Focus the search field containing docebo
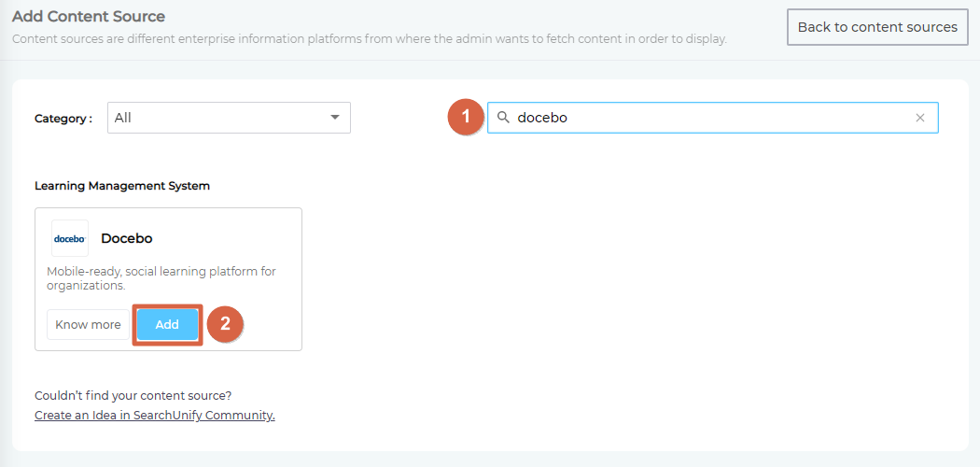 click(709, 118)
